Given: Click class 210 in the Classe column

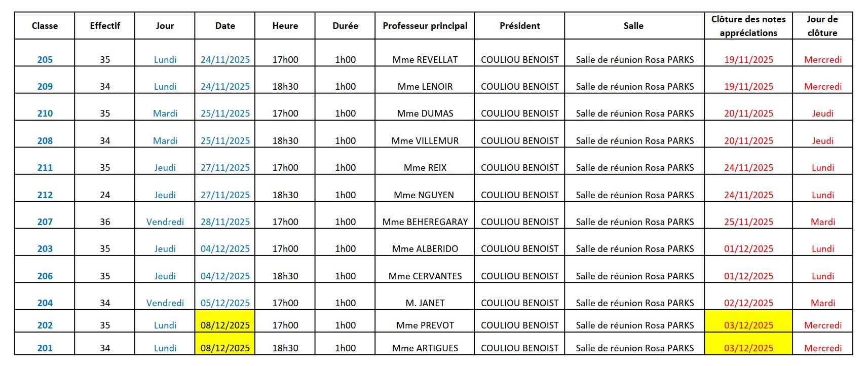Looking at the screenshot, I should [45, 114].
